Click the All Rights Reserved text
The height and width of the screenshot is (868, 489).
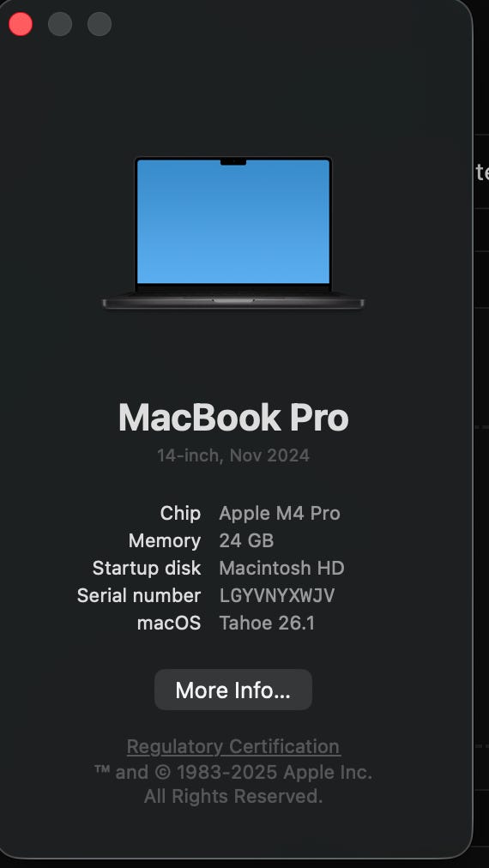(233, 796)
